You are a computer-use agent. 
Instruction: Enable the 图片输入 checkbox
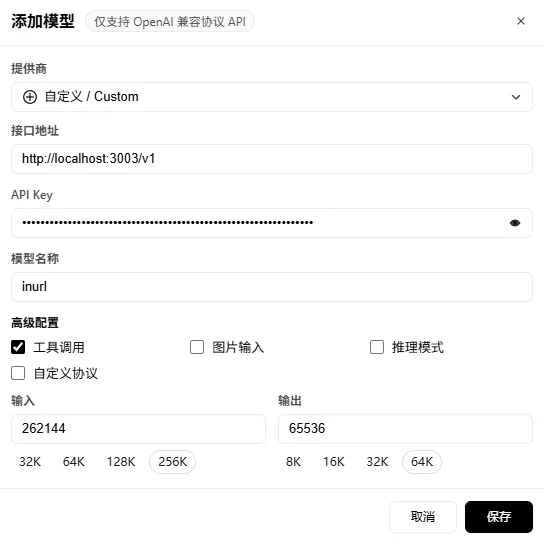(x=197, y=347)
